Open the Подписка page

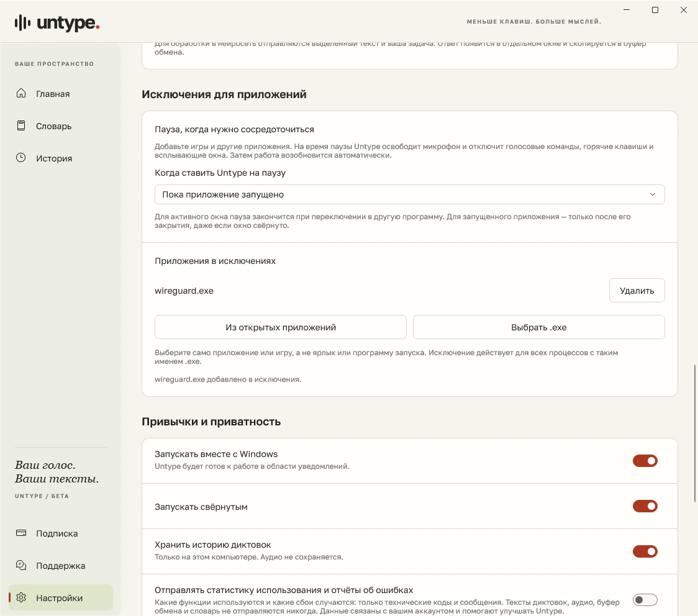[61, 533]
